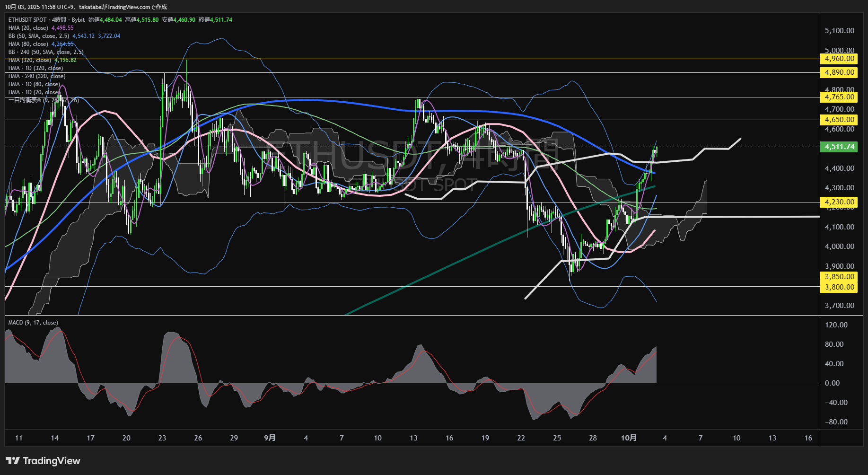Select the 4,960.00 yellow price level label

click(839, 59)
